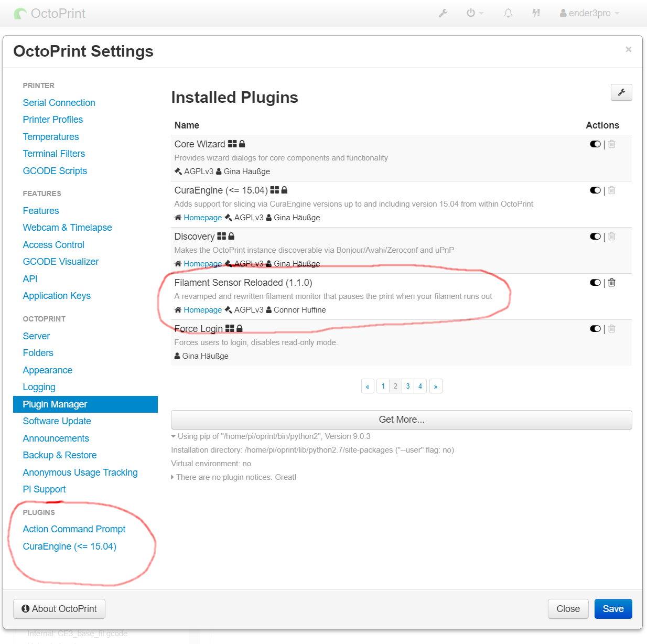Expand the plugin notices disclosure triangle

tap(173, 477)
